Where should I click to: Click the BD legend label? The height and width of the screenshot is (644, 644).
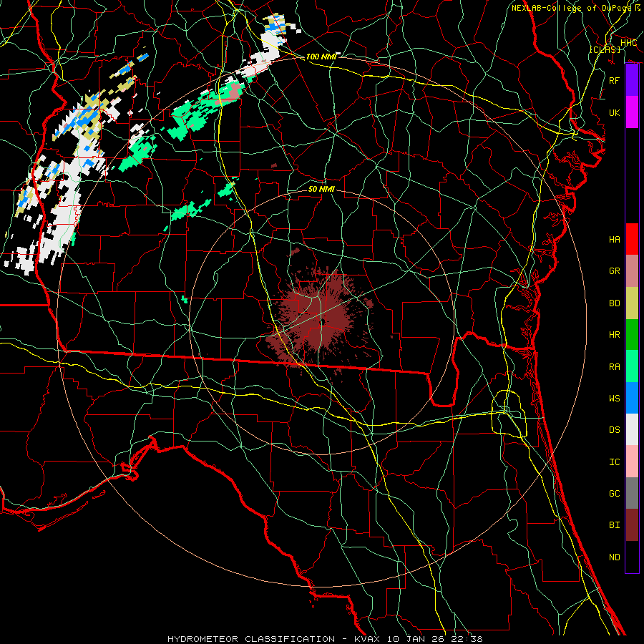click(x=615, y=303)
